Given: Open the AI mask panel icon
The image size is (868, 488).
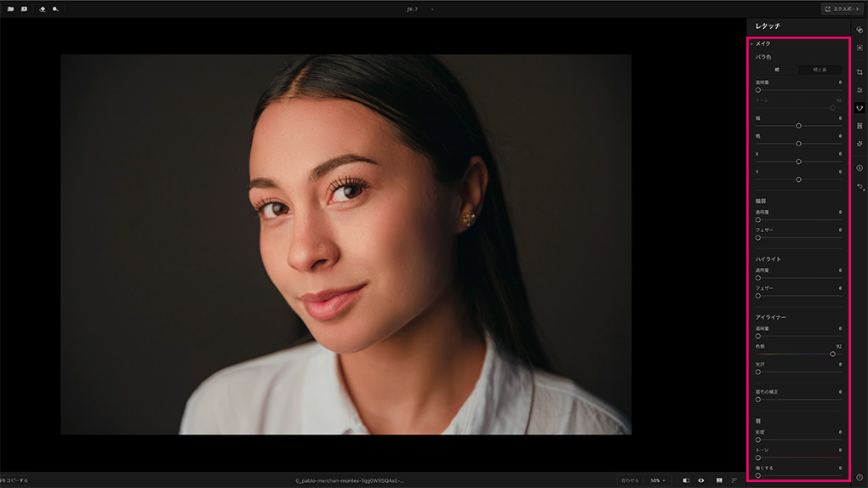Looking at the screenshot, I should point(859,48).
